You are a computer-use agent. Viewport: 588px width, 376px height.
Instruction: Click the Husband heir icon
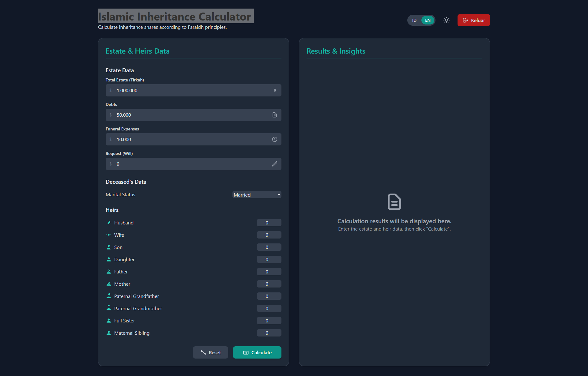pos(109,223)
